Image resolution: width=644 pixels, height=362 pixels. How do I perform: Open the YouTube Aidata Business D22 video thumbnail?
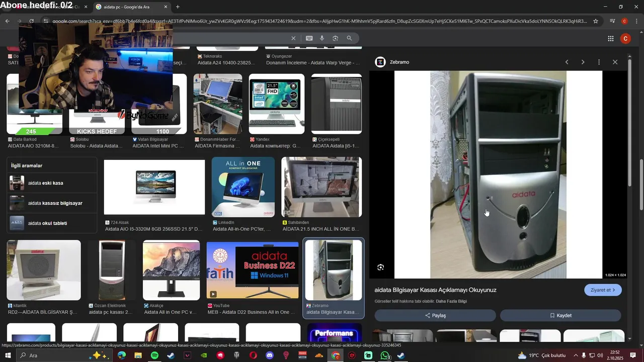(x=252, y=270)
